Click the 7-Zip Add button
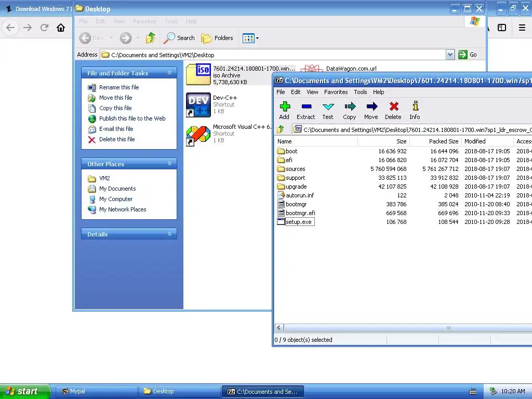Screen dimensions: 532x399 pos(284,111)
